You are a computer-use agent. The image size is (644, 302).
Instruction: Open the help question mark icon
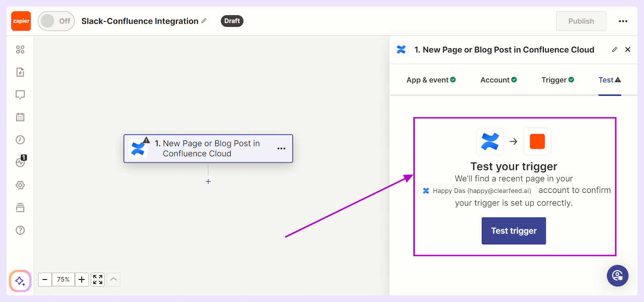tap(20, 230)
